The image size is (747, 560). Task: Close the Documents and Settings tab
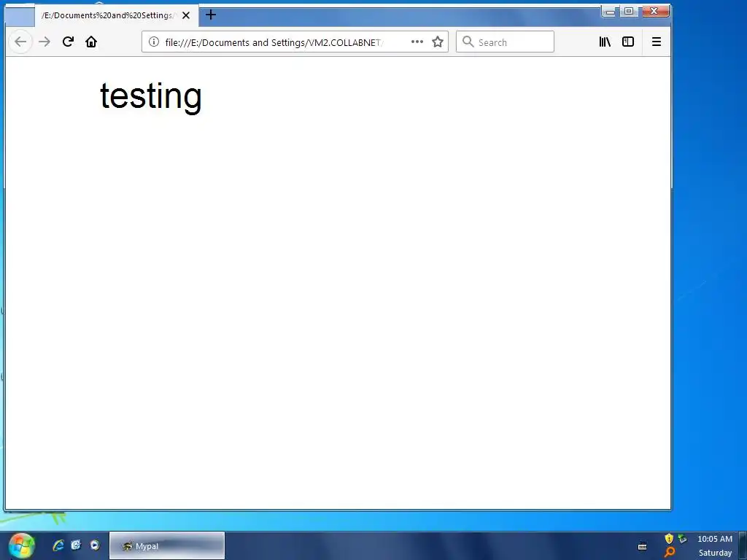(186, 16)
